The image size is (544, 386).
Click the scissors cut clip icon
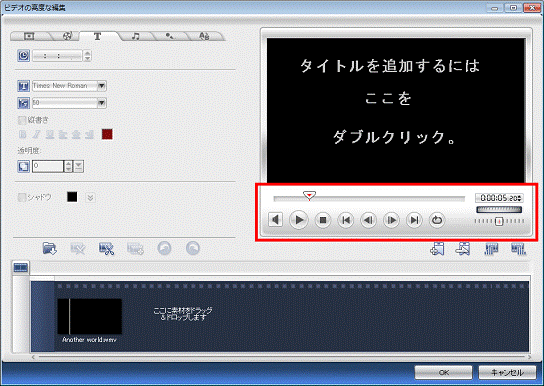coord(107,248)
